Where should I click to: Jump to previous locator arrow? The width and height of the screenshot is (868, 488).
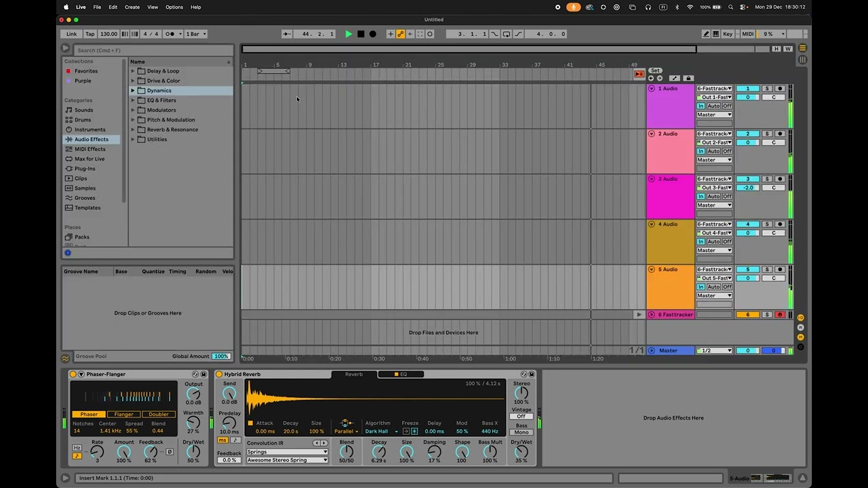coord(651,78)
